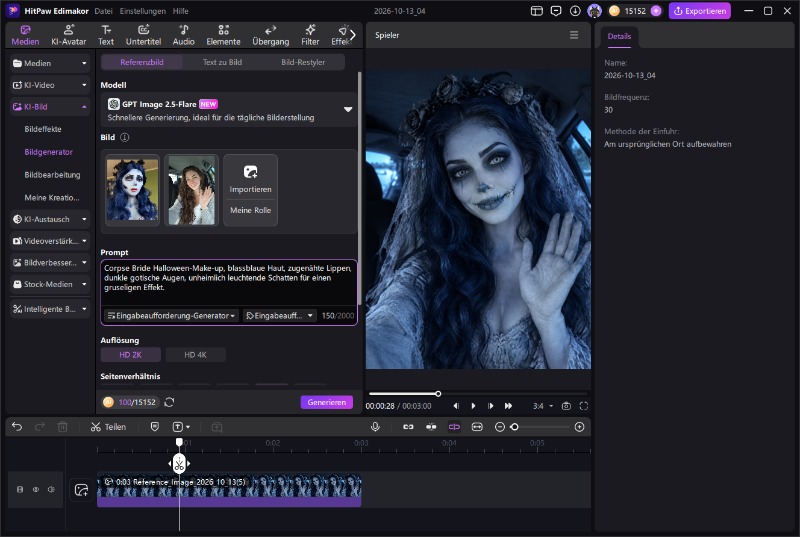Expand the Medien sidebar section
The image size is (800, 537).
pyautogui.click(x=49, y=63)
